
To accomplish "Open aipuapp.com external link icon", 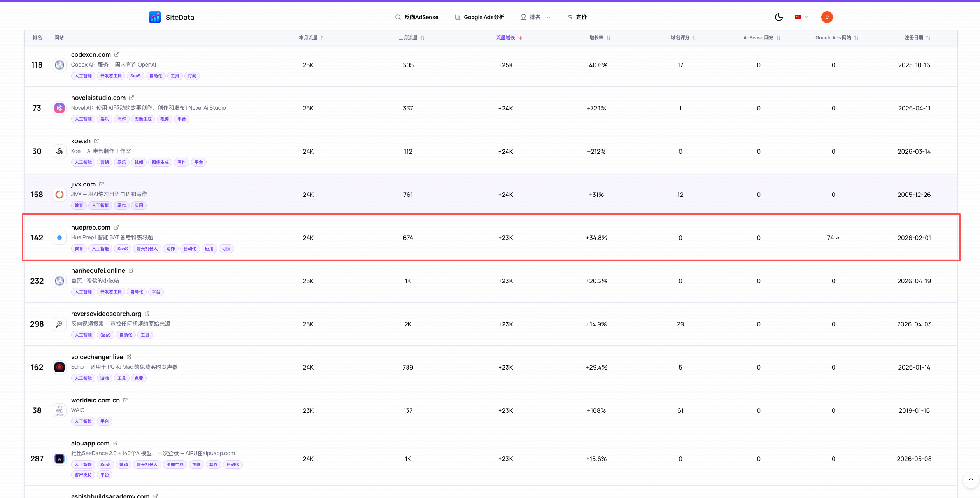I will [x=115, y=443].
